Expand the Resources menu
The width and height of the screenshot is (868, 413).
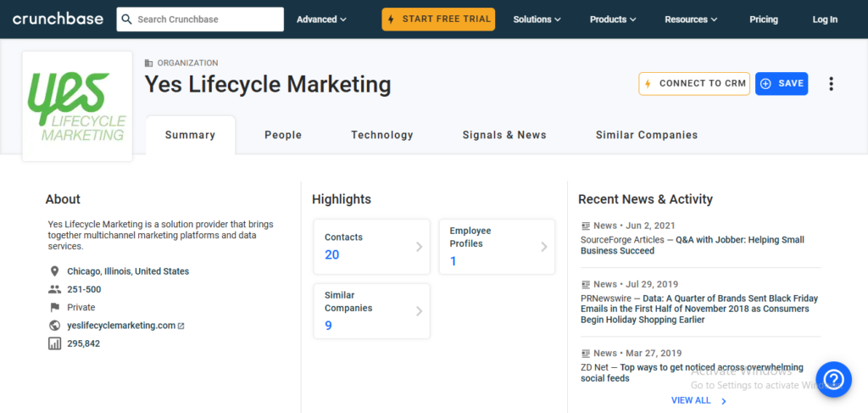pos(691,20)
